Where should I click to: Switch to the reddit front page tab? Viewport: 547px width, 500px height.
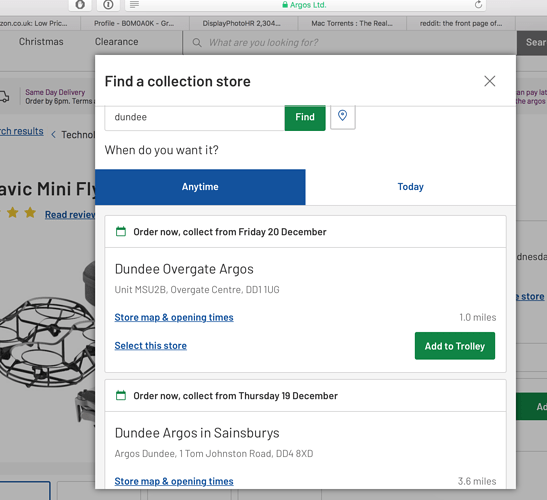click(460, 23)
